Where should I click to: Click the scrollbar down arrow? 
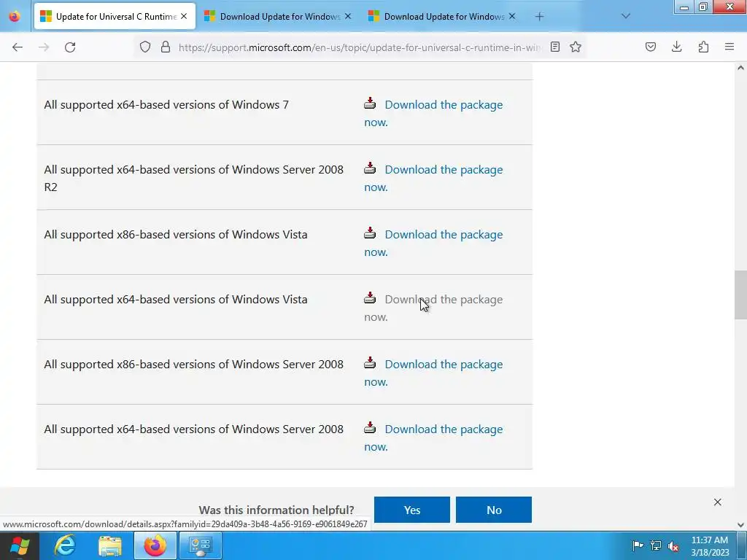click(740, 525)
